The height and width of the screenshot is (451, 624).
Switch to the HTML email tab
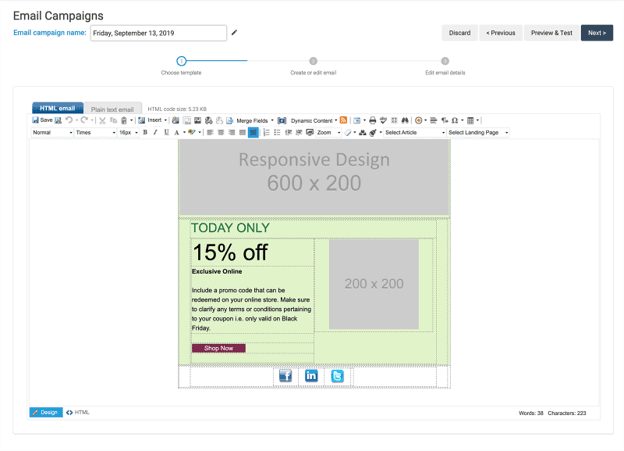click(57, 108)
